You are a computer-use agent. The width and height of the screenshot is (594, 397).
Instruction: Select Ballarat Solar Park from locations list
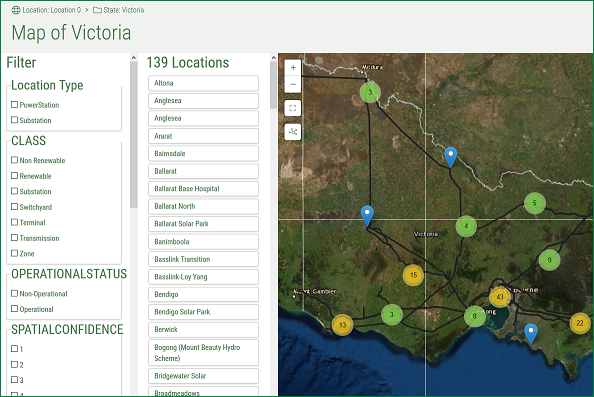pos(203,224)
